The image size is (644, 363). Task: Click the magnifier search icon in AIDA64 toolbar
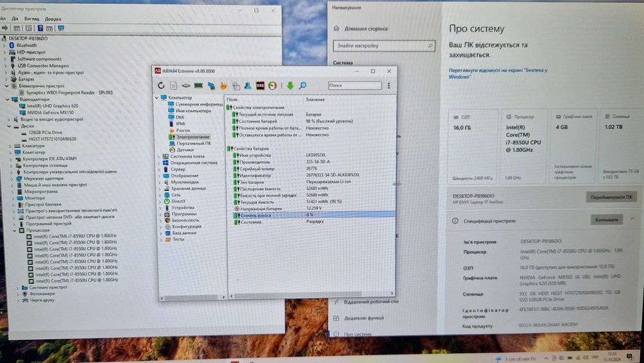[x=303, y=86]
